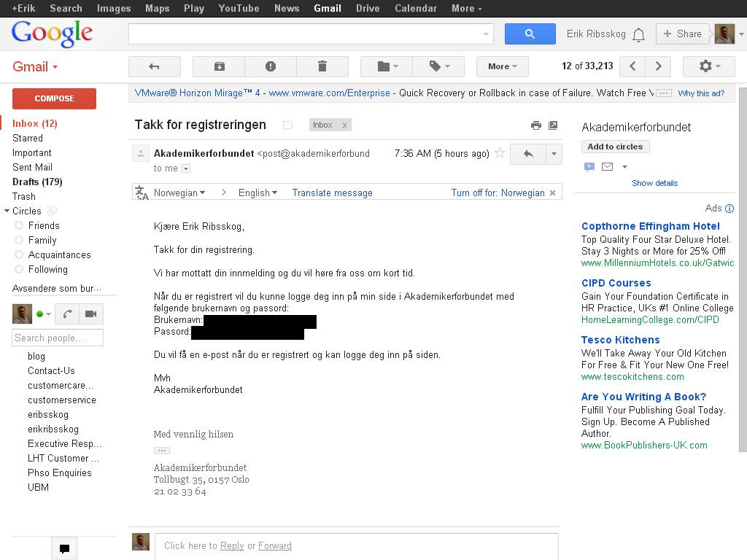Click Why this ad? link
The image size is (747, 560).
(x=701, y=93)
